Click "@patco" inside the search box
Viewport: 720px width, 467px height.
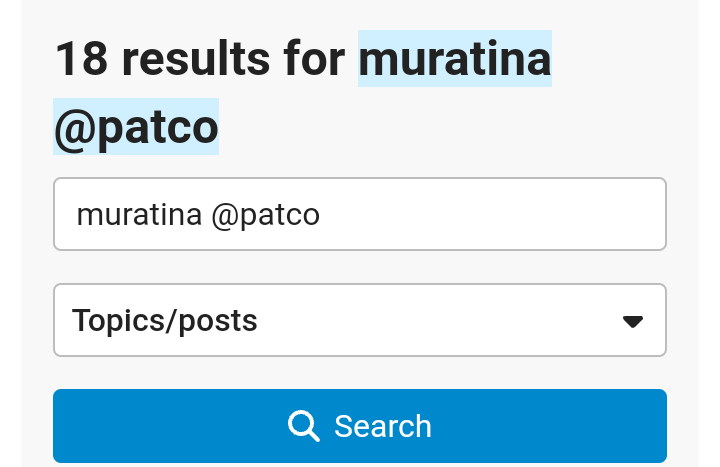coord(265,215)
